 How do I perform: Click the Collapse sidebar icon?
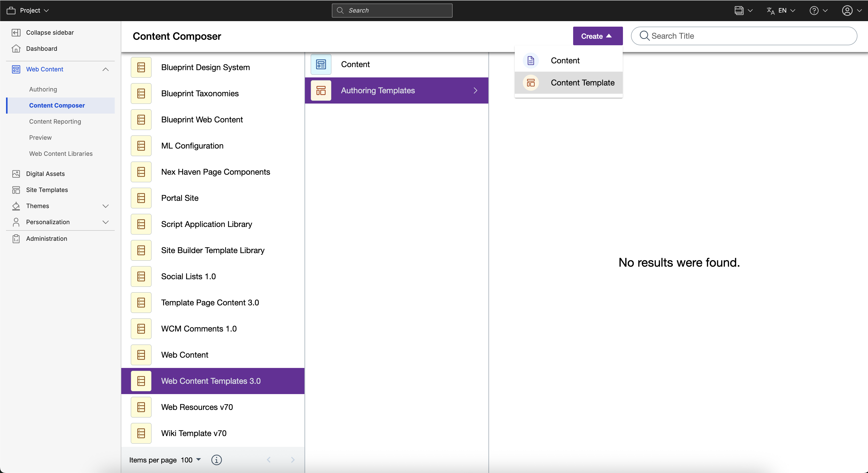pyautogui.click(x=16, y=32)
